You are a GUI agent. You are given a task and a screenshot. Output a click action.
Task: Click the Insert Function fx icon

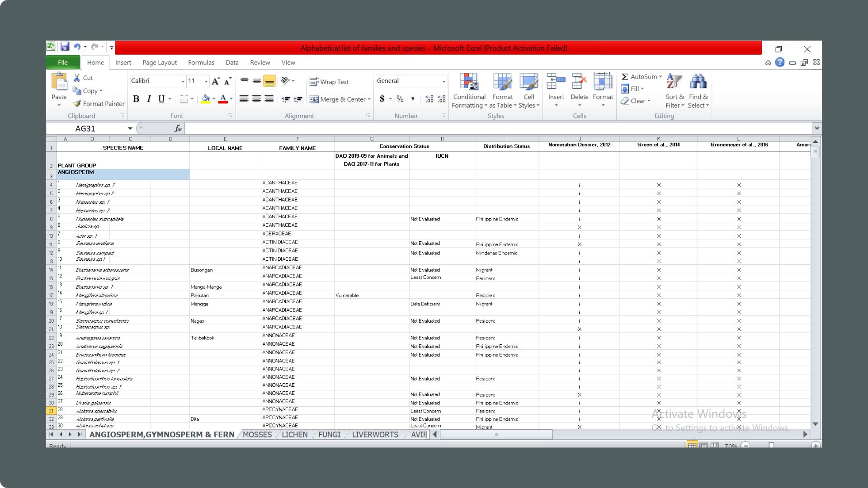point(178,129)
